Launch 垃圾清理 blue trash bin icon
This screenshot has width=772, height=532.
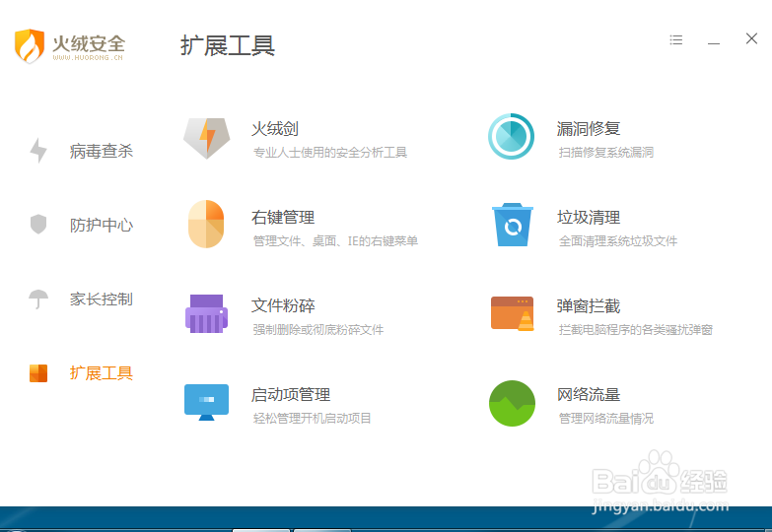pos(513,225)
